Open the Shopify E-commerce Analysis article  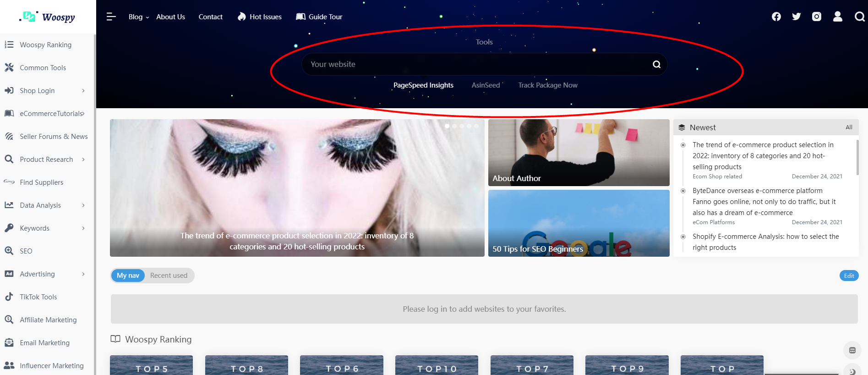[765, 242]
